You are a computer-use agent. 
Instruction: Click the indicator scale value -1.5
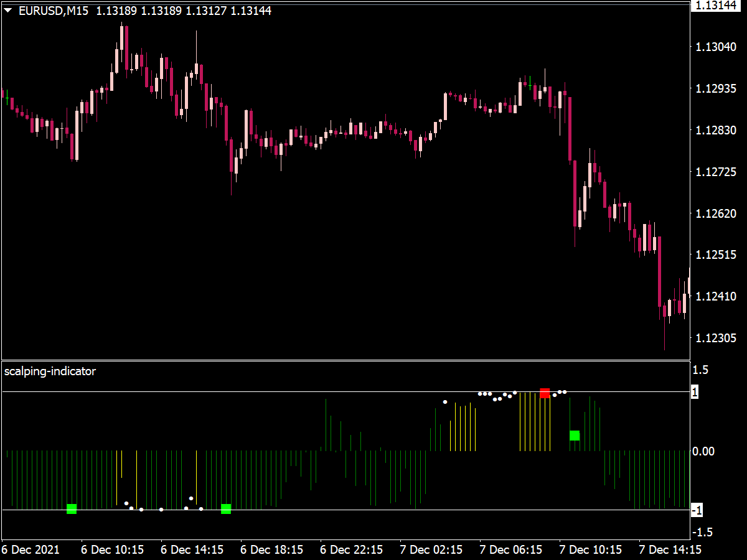703,532
